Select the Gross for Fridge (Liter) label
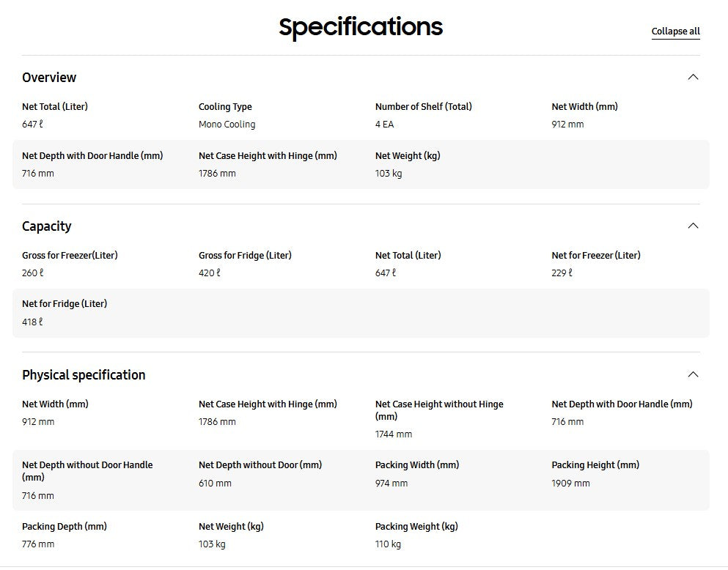The height and width of the screenshot is (570, 728). (x=245, y=256)
